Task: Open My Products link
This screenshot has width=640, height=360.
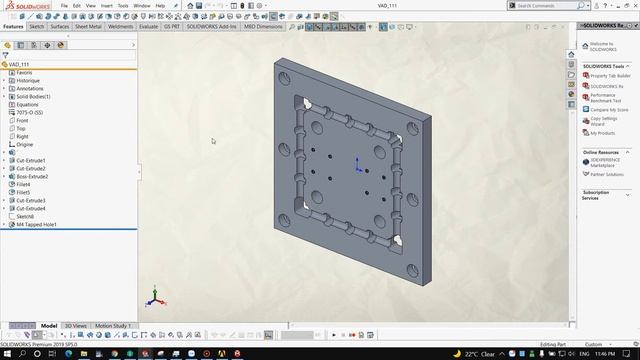Action: click(602, 133)
